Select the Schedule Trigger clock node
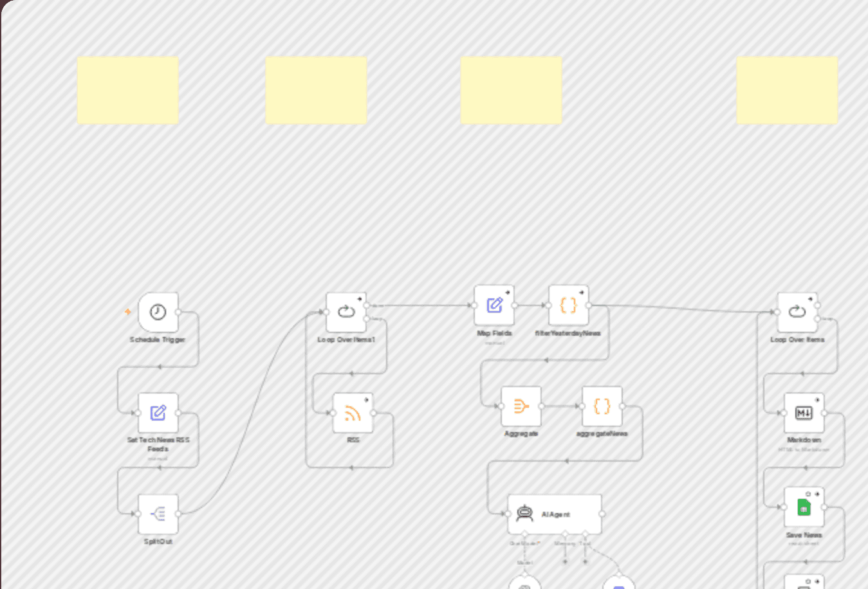Viewport: 868px width, 589px height. (158, 313)
